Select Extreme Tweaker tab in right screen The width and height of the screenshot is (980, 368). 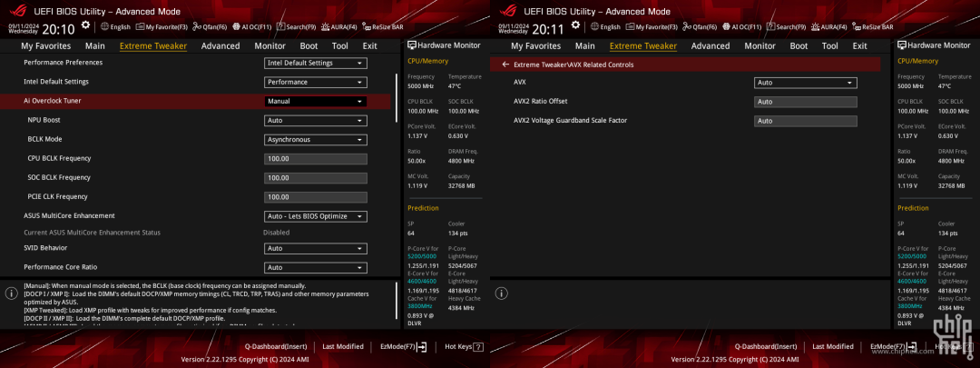click(643, 45)
